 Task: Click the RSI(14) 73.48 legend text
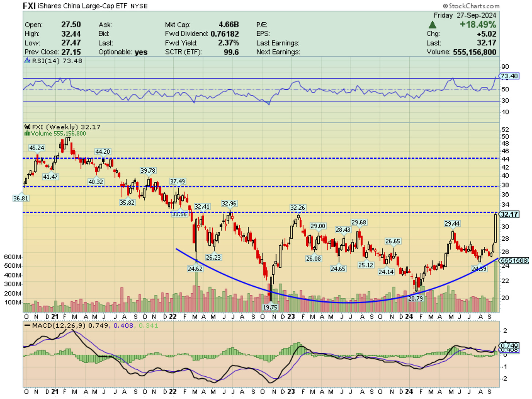click(x=57, y=61)
